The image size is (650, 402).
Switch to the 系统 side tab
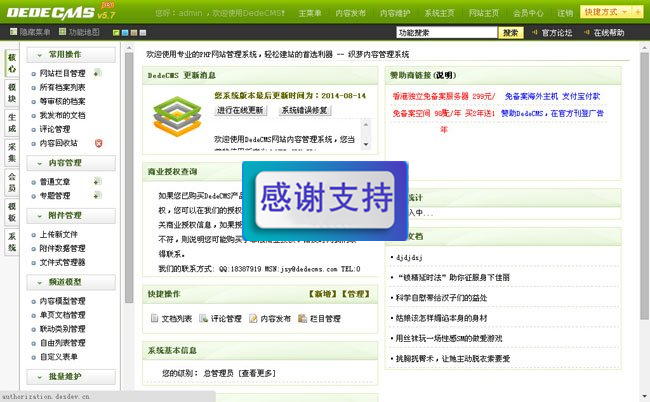12,242
